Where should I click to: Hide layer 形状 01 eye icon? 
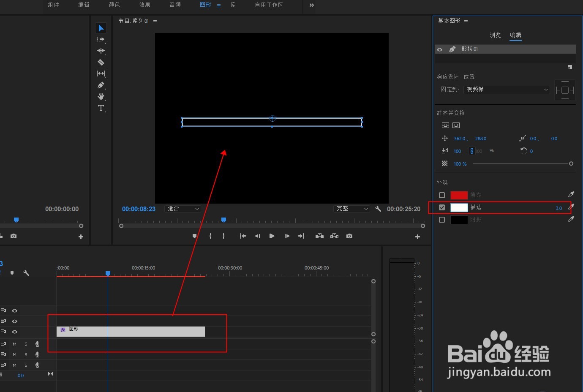[440, 49]
